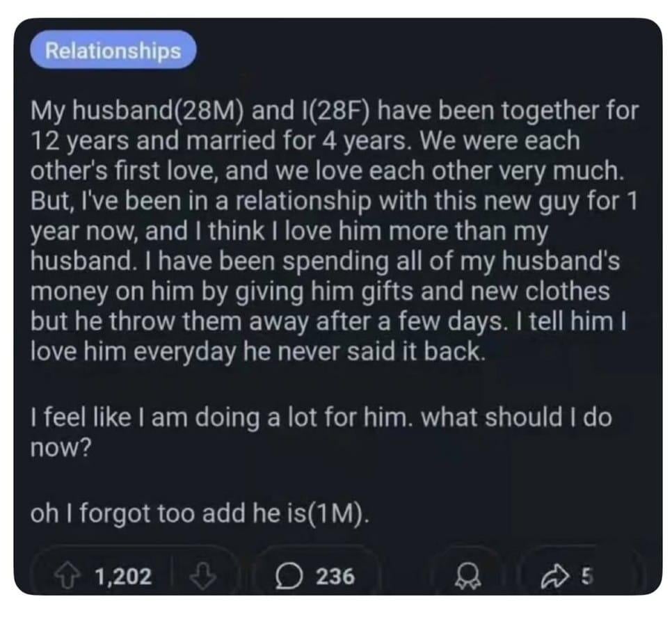Click the line 'love him everyday he never said it back'

click(258, 351)
